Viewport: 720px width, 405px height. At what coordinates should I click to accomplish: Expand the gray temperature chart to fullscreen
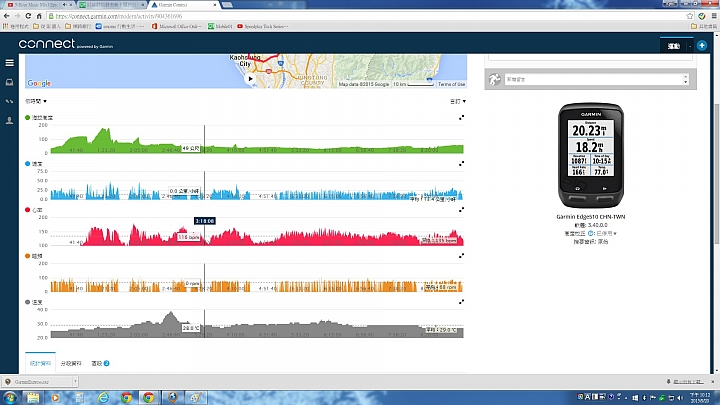pyautogui.click(x=461, y=302)
